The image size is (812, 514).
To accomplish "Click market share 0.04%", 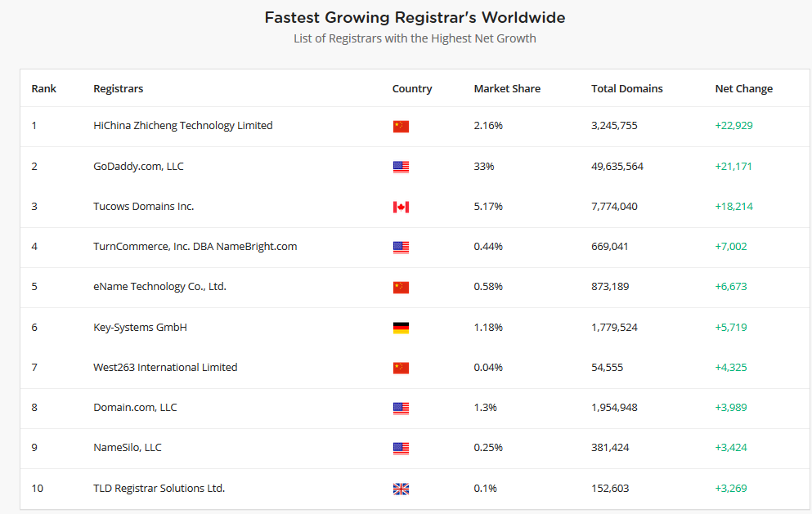I will tap(488, 367).
